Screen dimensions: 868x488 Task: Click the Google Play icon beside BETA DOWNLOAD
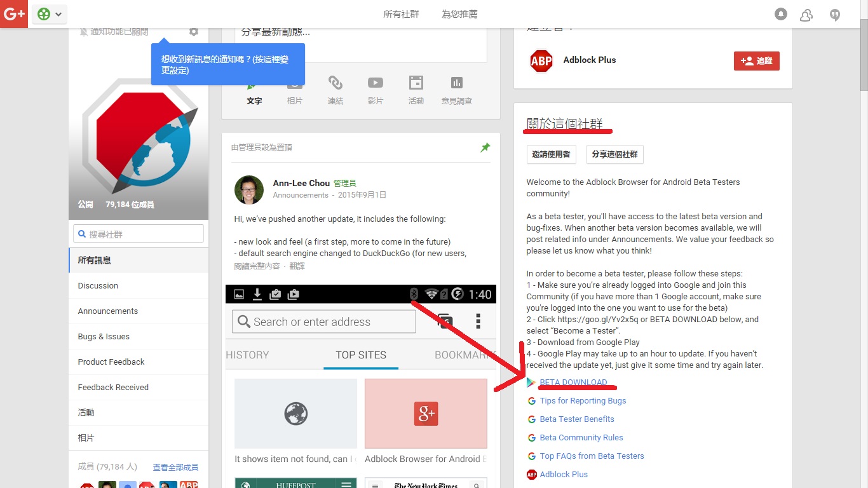pos(531,383)
